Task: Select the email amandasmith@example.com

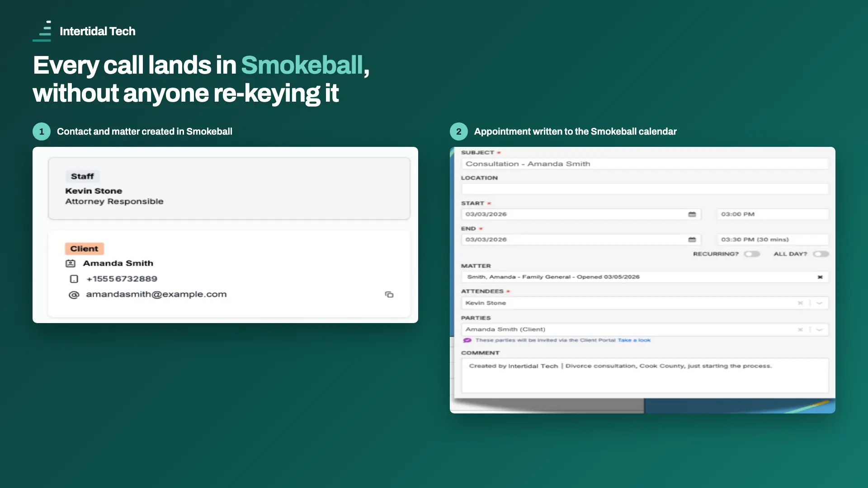Action: click(156, 295)
